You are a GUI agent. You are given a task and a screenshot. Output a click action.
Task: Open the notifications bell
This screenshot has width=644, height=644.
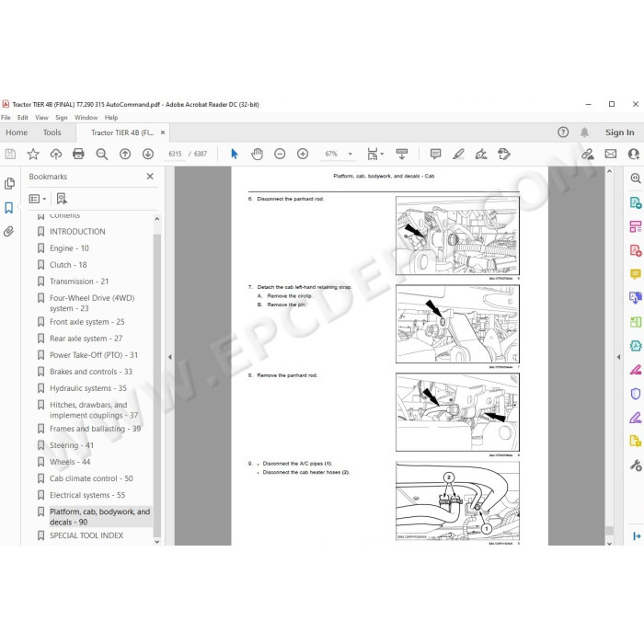[584, 132]
